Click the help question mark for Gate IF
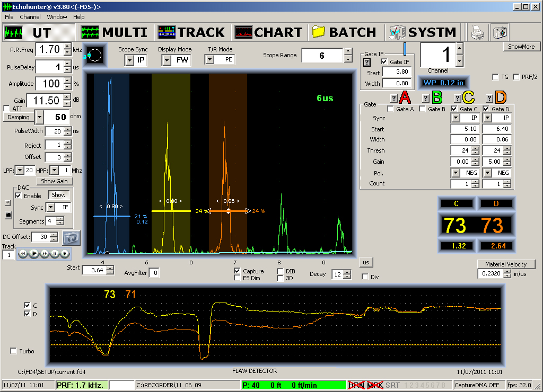 tap(367, 63)
